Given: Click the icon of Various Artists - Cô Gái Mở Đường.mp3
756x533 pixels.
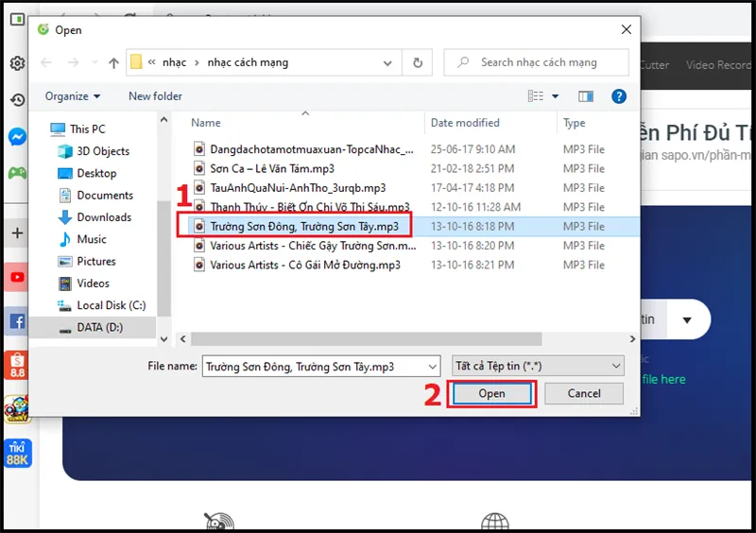Looking at the screenshot, I should tap(199, 265).
